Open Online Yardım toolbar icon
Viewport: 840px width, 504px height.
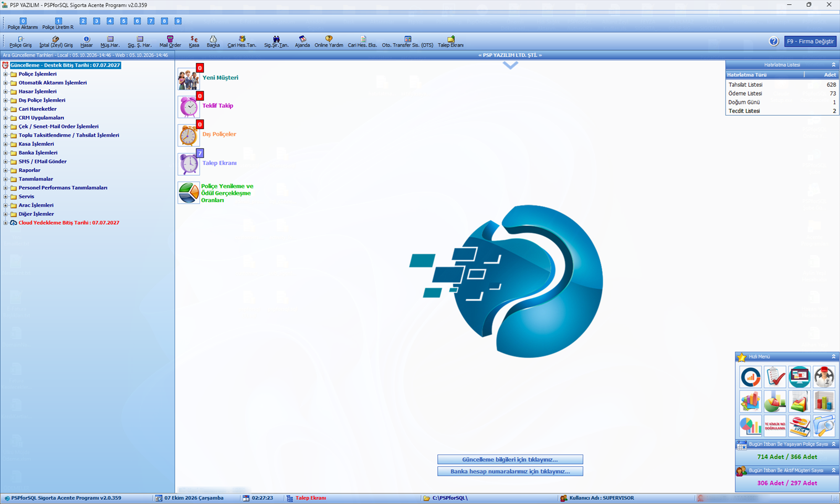329,41
